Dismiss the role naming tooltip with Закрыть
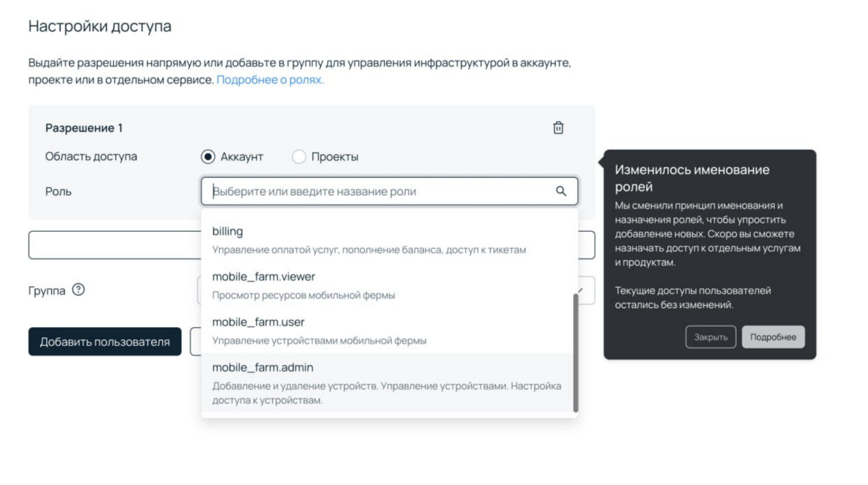This screenshot has width=868, height=485. point(710,337)
